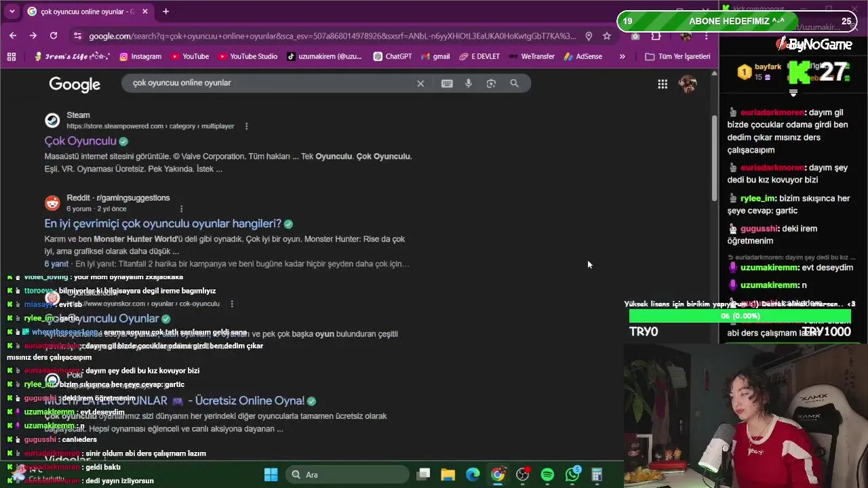The image size is (868, 488).
Task: Bookmark this page with the star icon
Action: (x=607, y=36)
